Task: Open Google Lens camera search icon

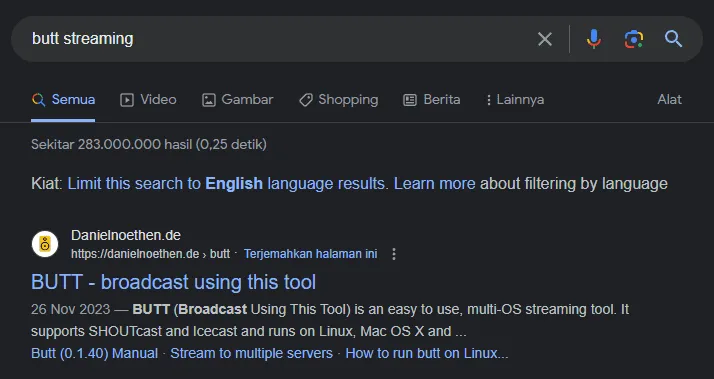Action: pos(633,39)
